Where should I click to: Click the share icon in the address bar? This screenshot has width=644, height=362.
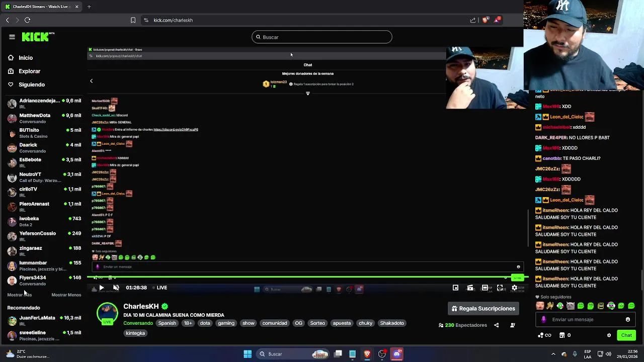(x=473, y=20)
